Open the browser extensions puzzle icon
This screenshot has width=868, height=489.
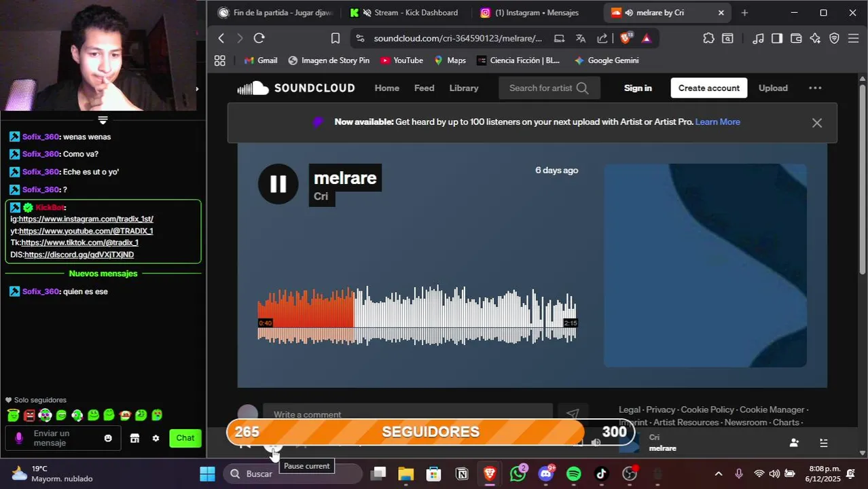click(x=708, y=39)
